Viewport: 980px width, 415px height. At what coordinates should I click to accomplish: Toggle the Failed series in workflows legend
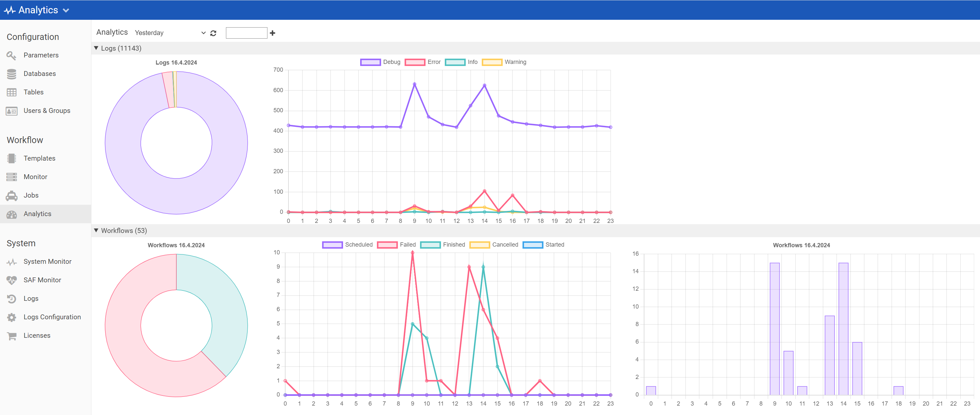(x=396, y=245)
